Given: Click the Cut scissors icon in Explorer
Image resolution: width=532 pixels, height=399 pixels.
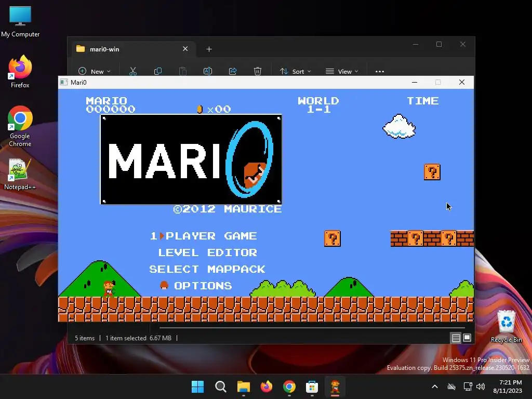Looking at the screenshot, I should click(x=133, y=71).
